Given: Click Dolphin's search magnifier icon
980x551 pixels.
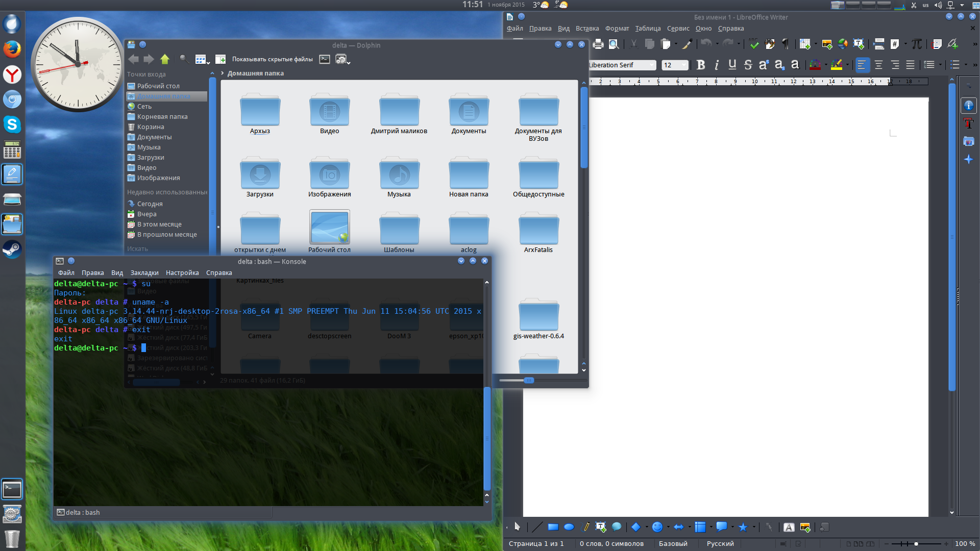Looking at the screenshot, I should tap(184, 60).
